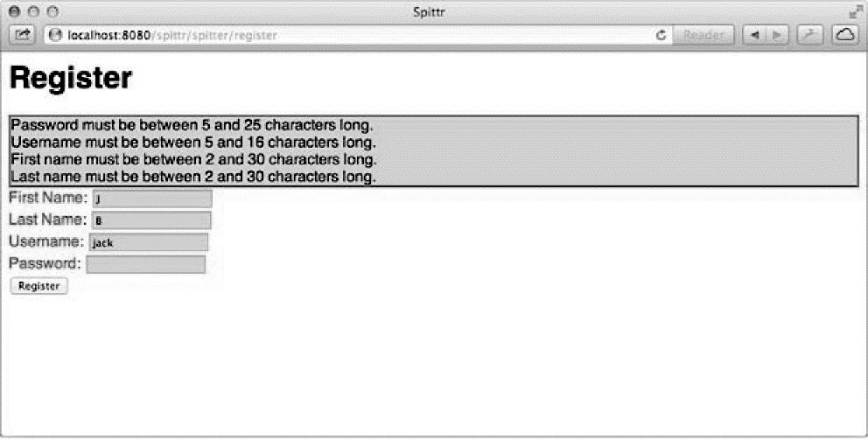
Task: Click the Reader button in the address bar
Action: 703,35
